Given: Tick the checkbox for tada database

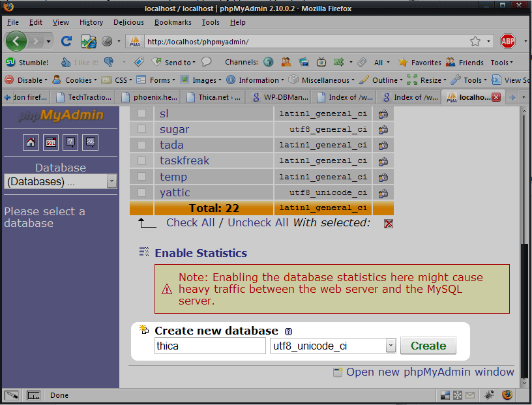Looking at the screenshot, I should 141,145.
